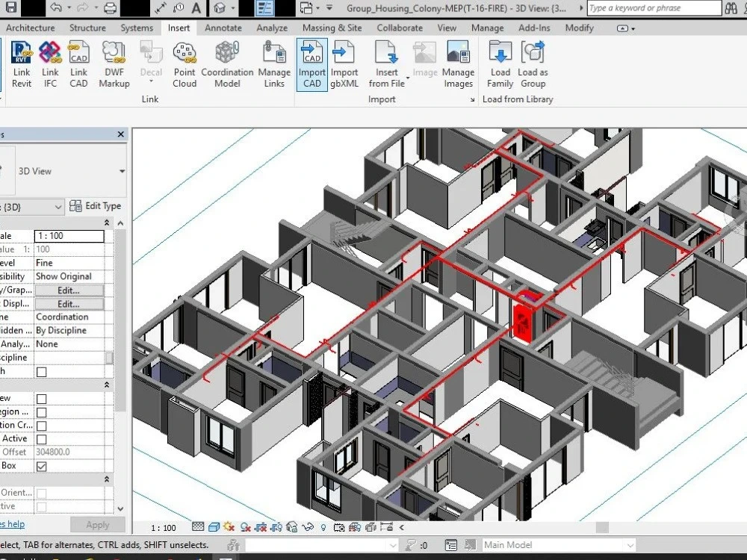Toggle the 'ew' (Crop View) checkbox
This screenshot has width=747, height=560.
point(41,399)
